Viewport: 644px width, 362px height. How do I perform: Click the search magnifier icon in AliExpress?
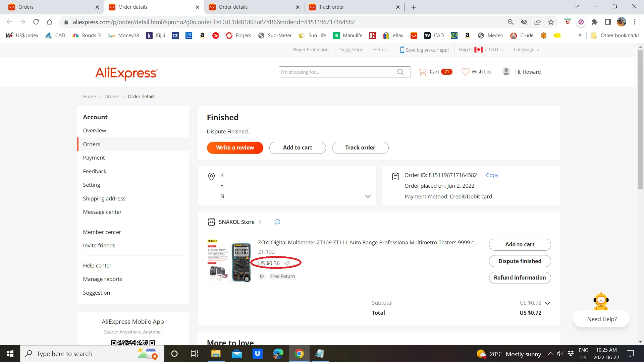point(400,72)
